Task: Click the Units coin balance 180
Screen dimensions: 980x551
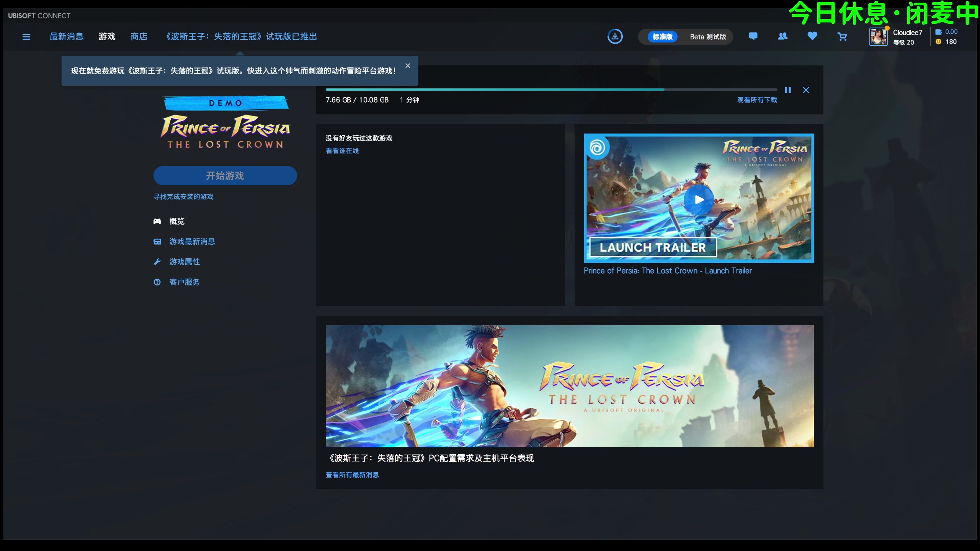Action: (946, 42)
